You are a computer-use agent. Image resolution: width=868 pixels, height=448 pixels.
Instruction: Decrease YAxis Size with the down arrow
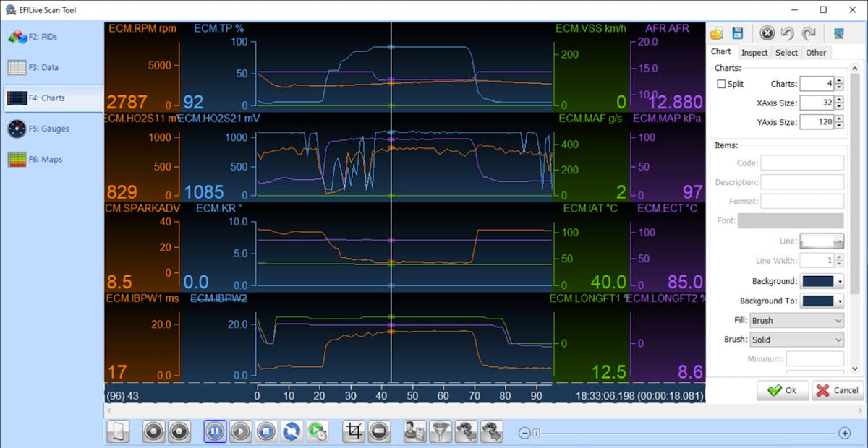838,126
